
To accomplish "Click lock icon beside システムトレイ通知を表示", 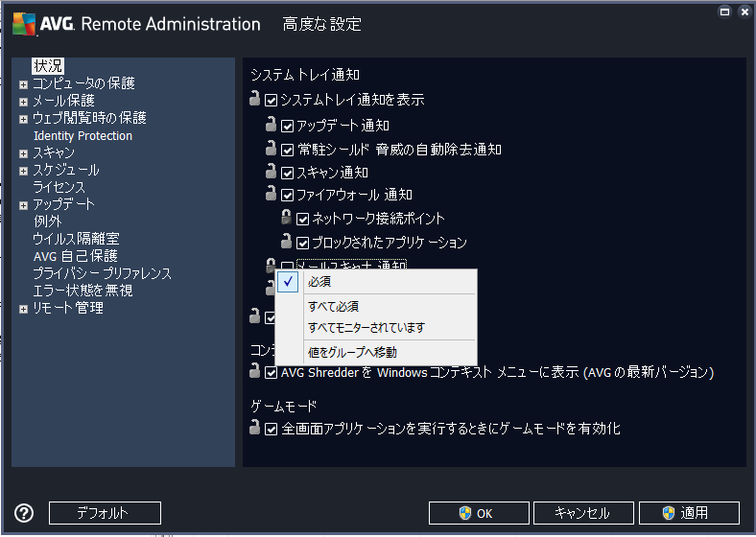I will [x=255, y=98].
